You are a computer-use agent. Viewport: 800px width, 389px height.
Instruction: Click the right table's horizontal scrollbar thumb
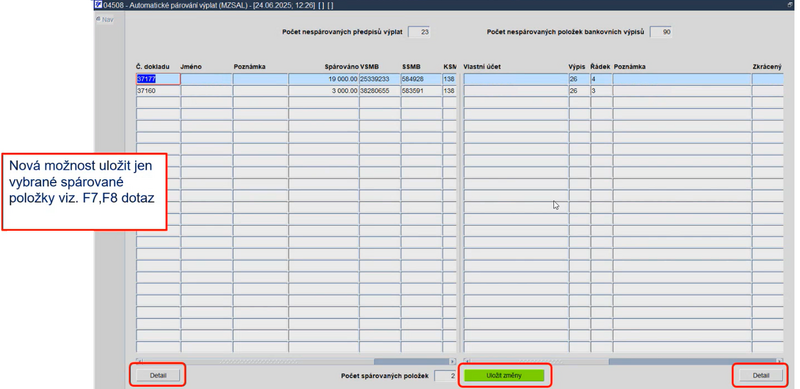point(692,361)
